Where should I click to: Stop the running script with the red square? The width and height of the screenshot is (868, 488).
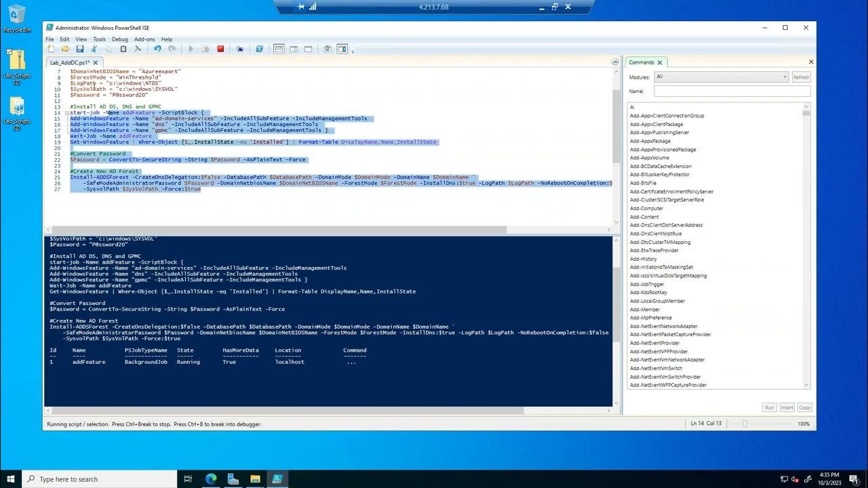220,49
